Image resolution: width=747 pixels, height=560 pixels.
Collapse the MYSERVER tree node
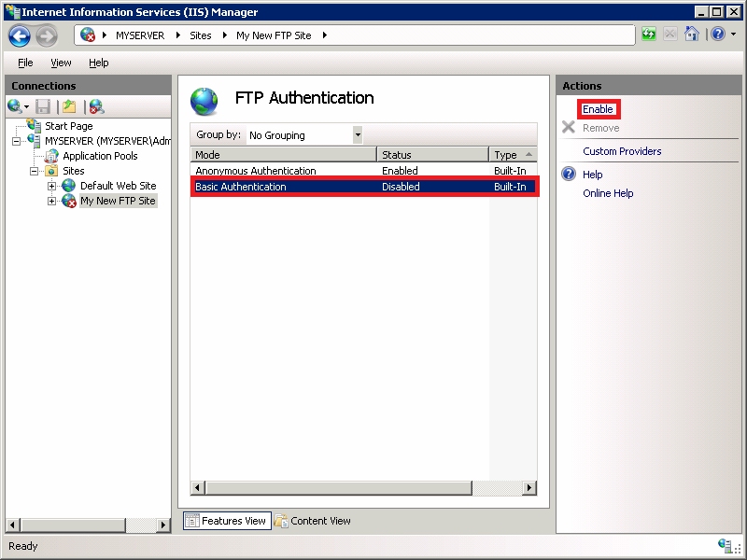[x=17, y=142]
